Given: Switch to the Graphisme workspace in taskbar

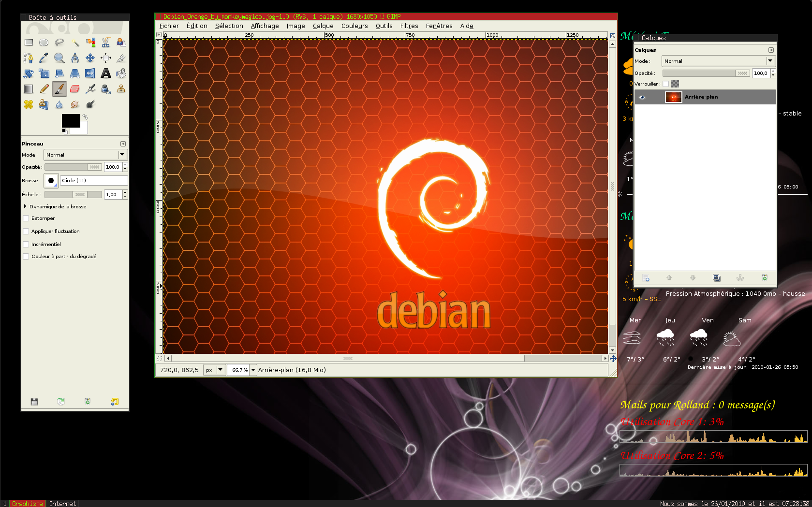Looking at the screenshot, I should (28, 504).
